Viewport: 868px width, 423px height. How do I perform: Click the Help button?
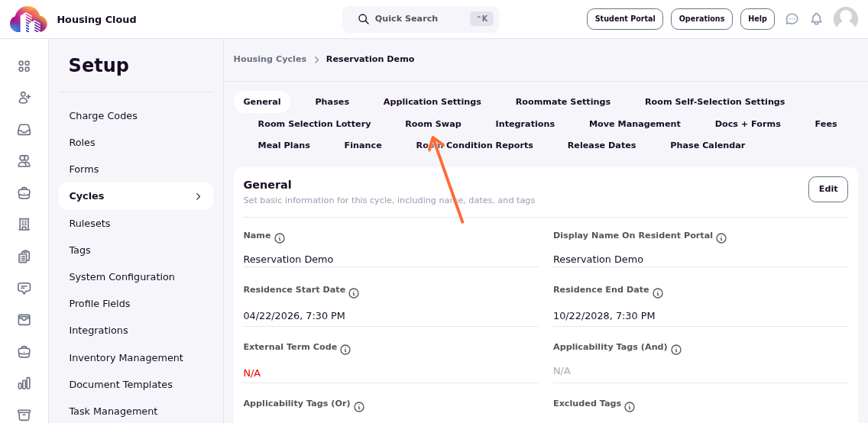(757, 19)
